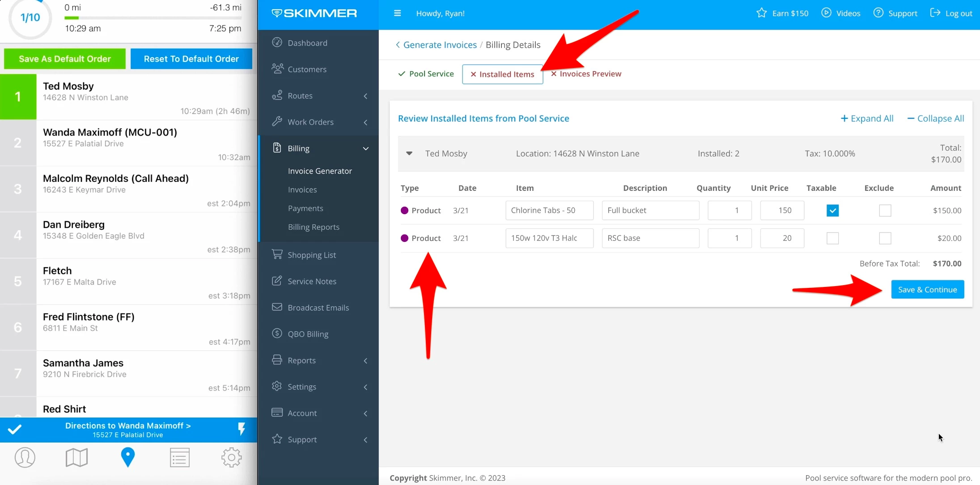This screenshot has width=980, height=485.
Task: Click the hamburger menu icon
Action: pyautogui.click(x=397, y=13)
